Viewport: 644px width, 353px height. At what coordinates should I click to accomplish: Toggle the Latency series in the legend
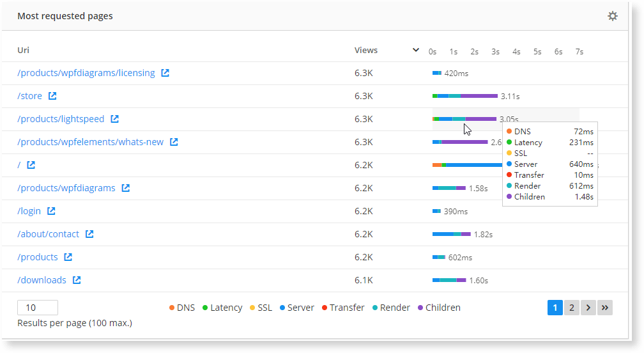(222, 308)
